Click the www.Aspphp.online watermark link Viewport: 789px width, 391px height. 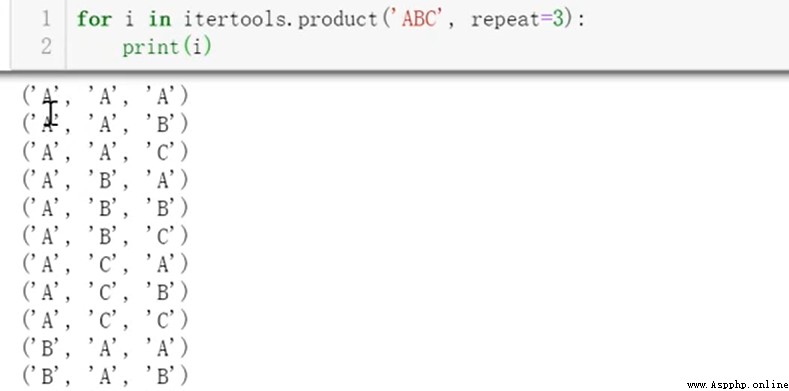click(737, 385)
